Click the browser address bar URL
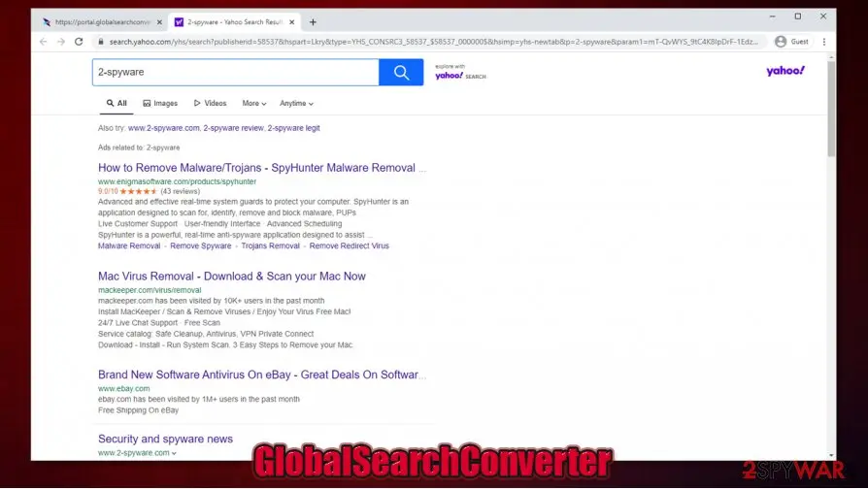This screenshot has width=868, height=489. (433, 42)
